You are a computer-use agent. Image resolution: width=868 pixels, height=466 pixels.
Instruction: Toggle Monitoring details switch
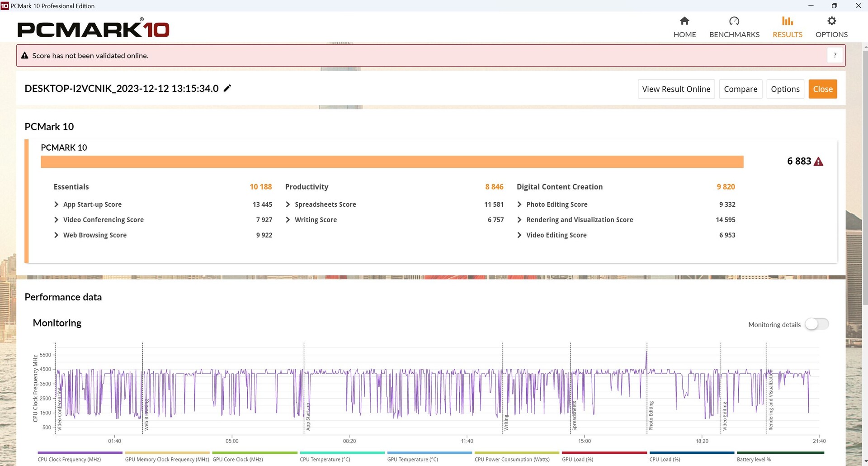(817, 324)
